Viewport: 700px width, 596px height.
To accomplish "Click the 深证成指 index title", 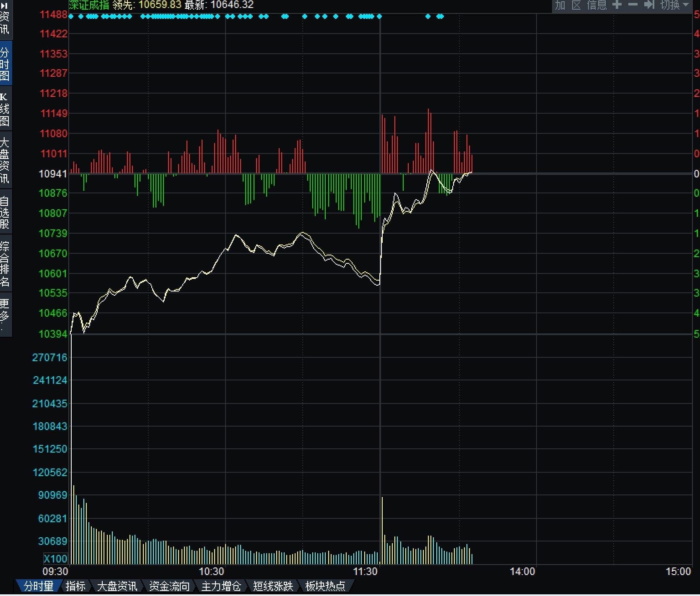I will tap(89, 5).
